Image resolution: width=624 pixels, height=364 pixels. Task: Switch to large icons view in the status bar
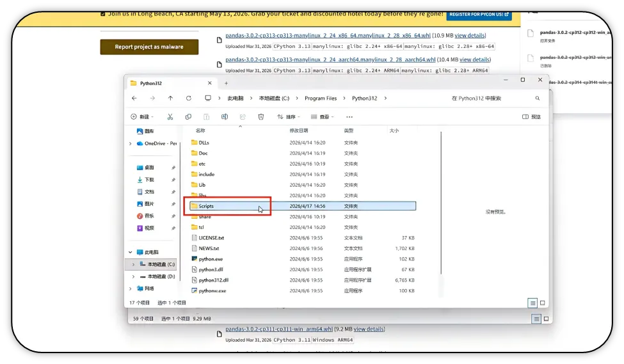tap(543, 303)
